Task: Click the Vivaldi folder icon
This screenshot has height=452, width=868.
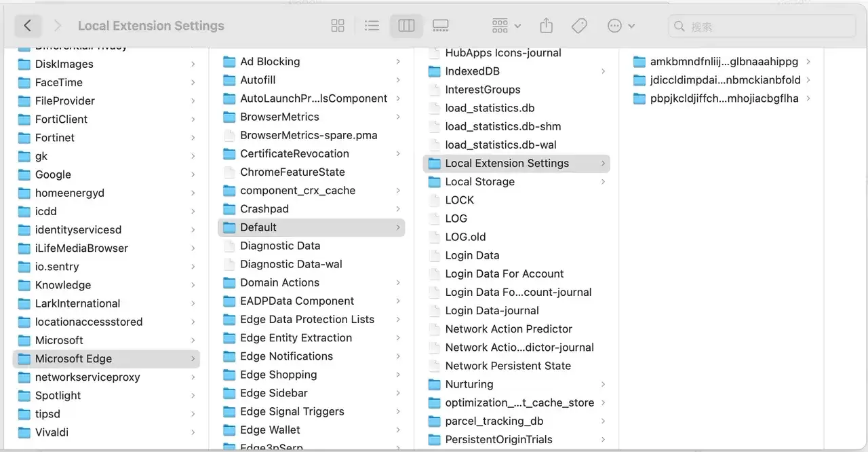Action: pos(24,432)
